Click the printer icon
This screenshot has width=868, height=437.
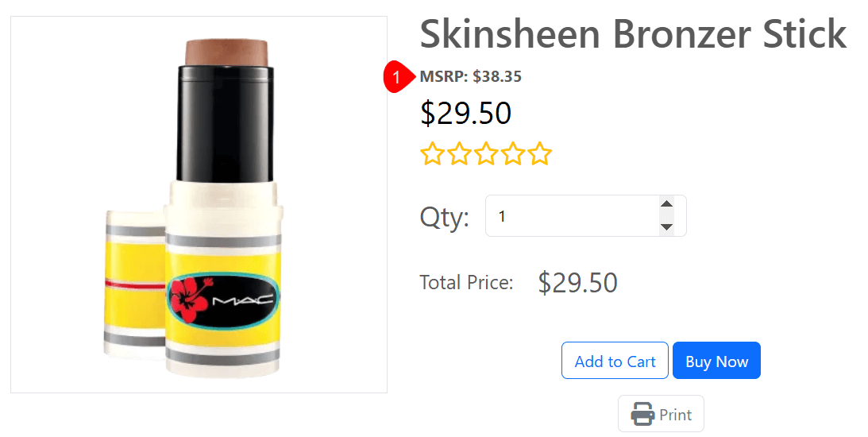pos(642,414)
